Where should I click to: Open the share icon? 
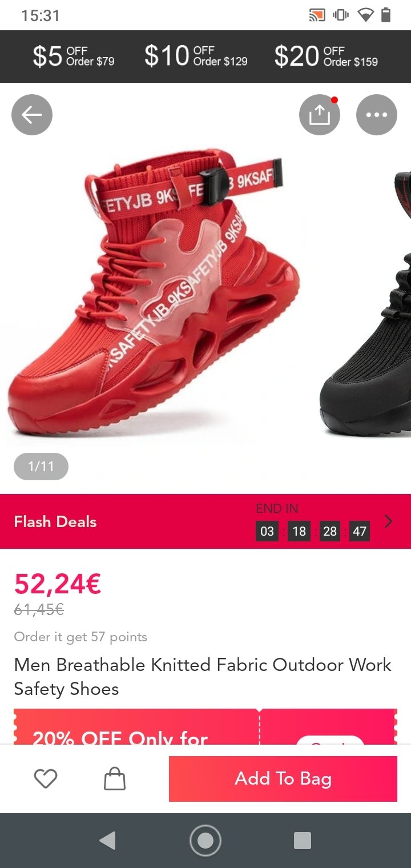click(320, 115)
